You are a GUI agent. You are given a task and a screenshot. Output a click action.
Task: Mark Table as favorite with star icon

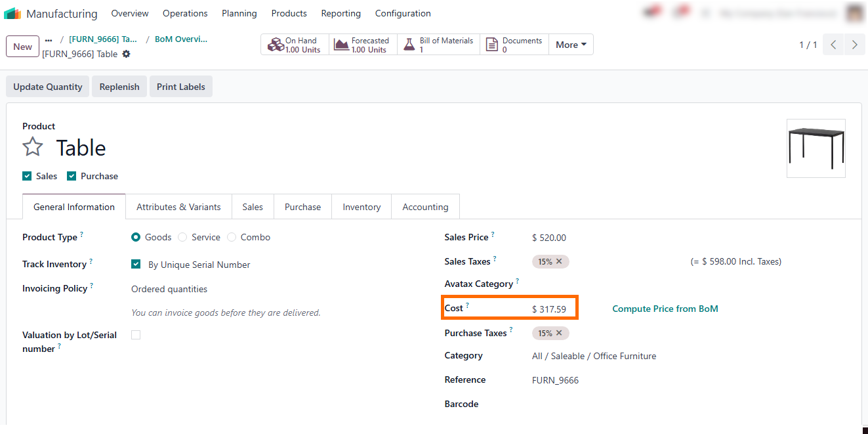point(33,147)
